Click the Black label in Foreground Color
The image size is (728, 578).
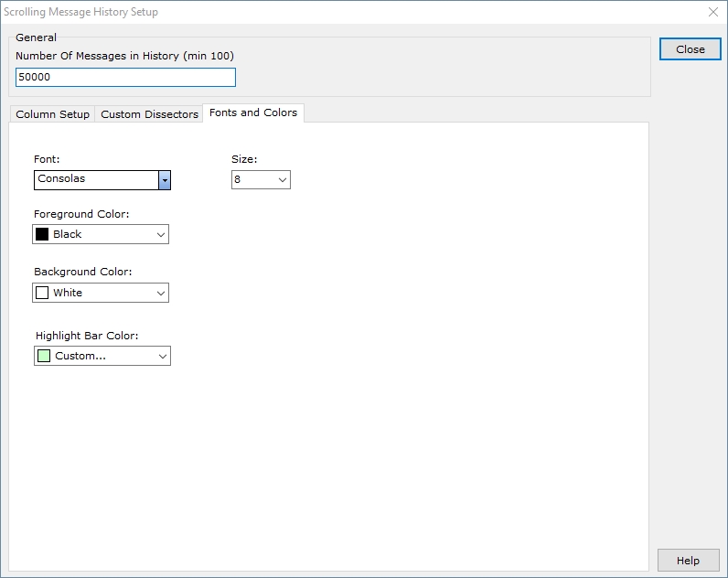(x=68, y=234)
